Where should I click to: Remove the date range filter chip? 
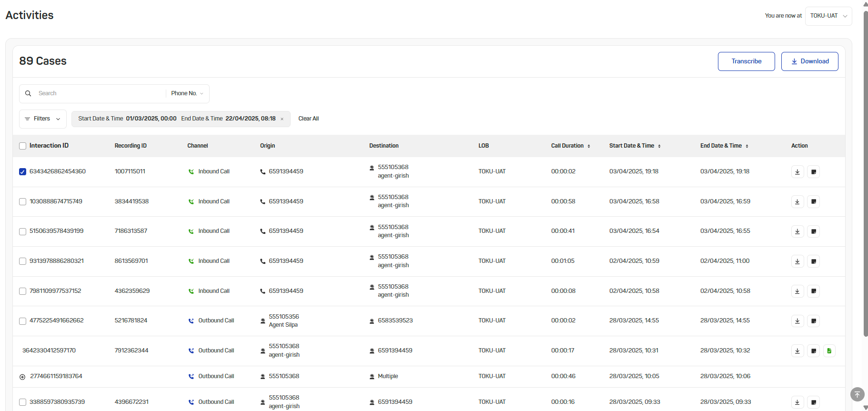[x=282, y=119]
